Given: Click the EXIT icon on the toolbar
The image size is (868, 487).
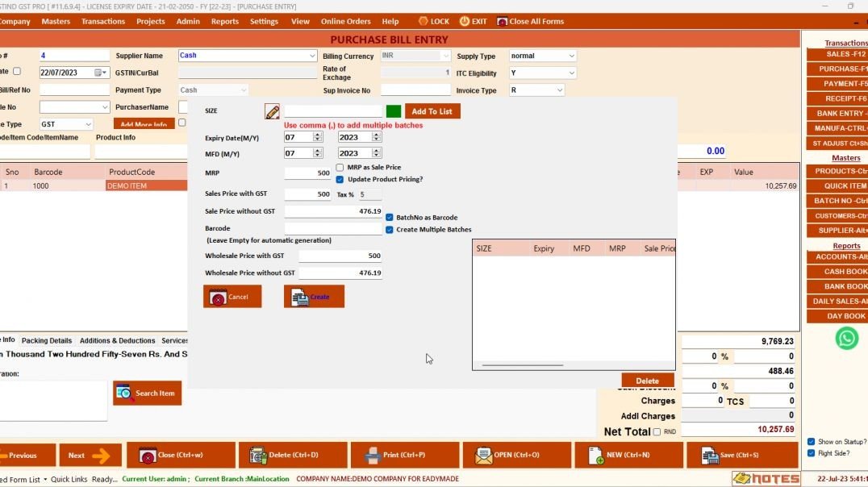Looking at the screenshot, I should (462, 22).
